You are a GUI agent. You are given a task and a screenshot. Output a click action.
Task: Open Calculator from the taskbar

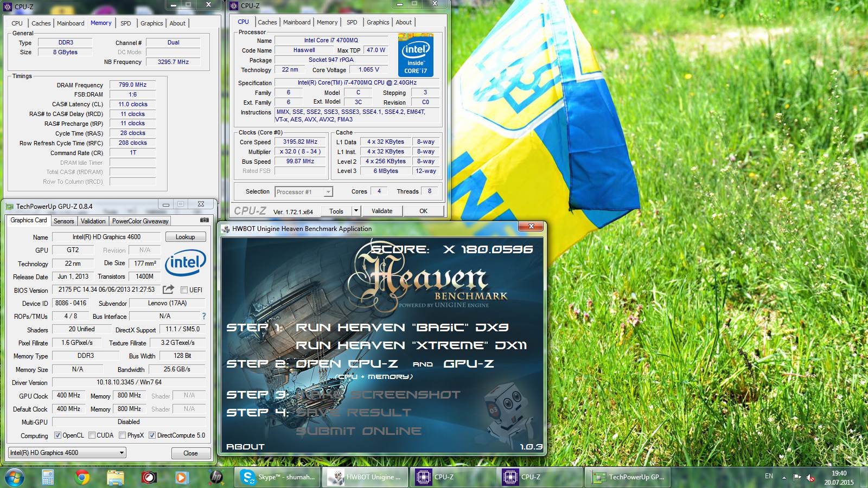click(48, 477)
